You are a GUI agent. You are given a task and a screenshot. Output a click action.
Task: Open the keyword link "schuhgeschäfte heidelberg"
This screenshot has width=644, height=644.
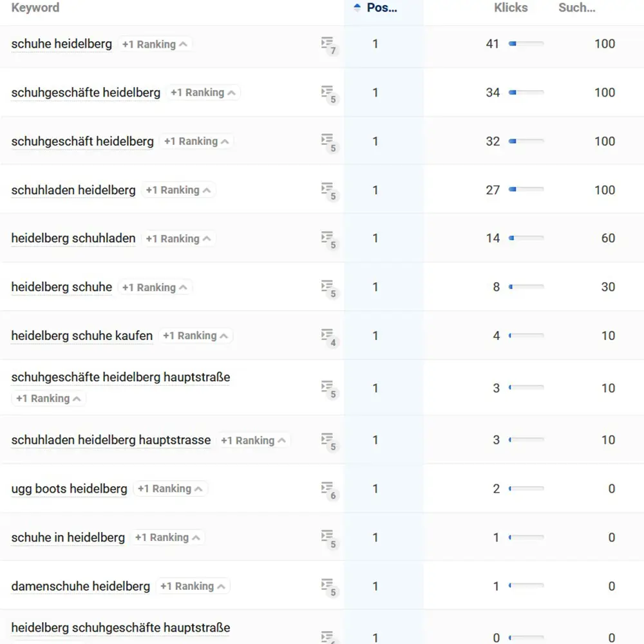coord(85,92)
